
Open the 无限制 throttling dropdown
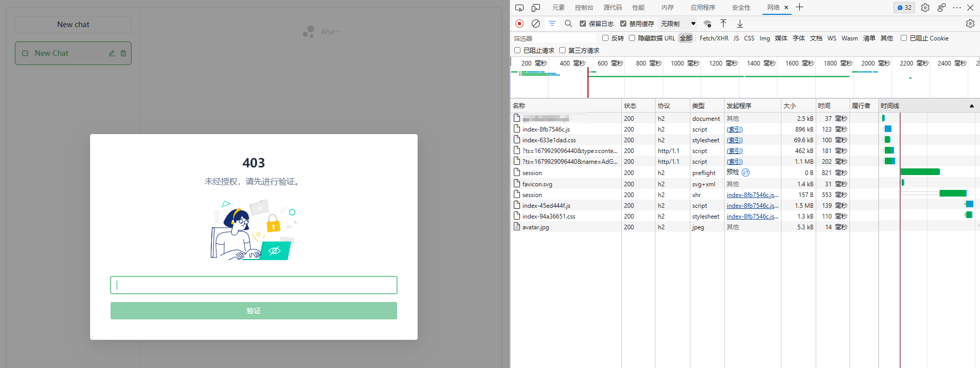point(679,24)
